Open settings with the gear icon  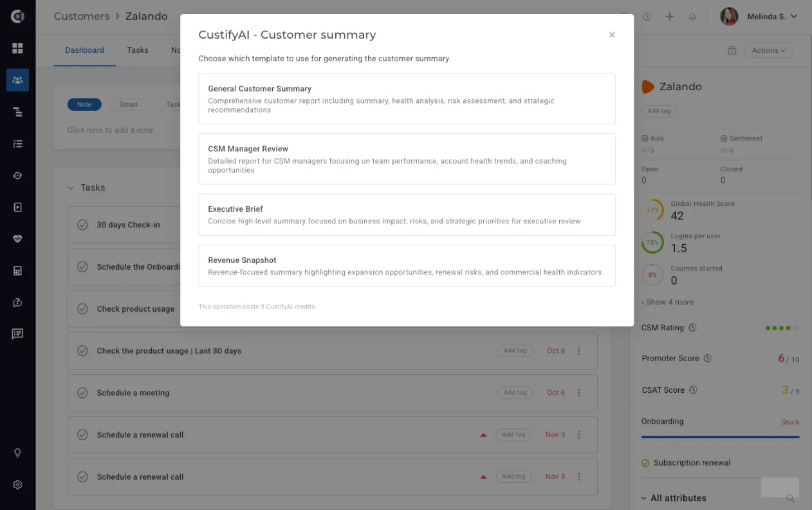[x=17, y=485]
